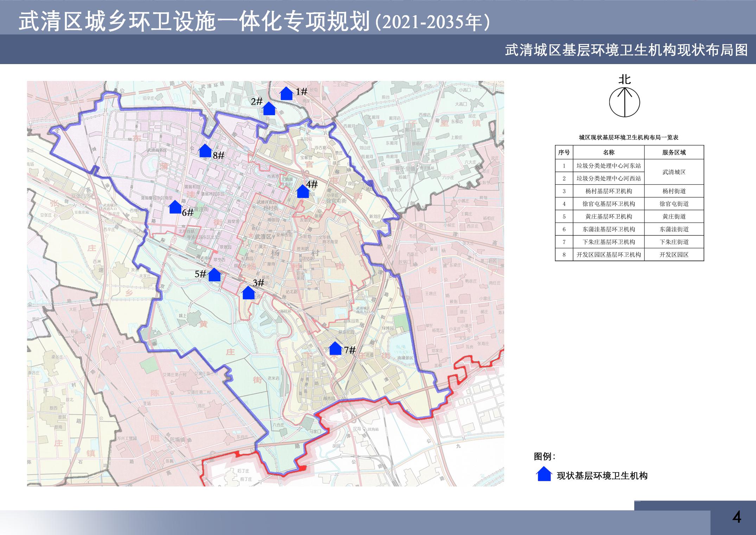The image size is (756, 535).
Task: Click the 6# blue house marker
Action: click(175, 207)
